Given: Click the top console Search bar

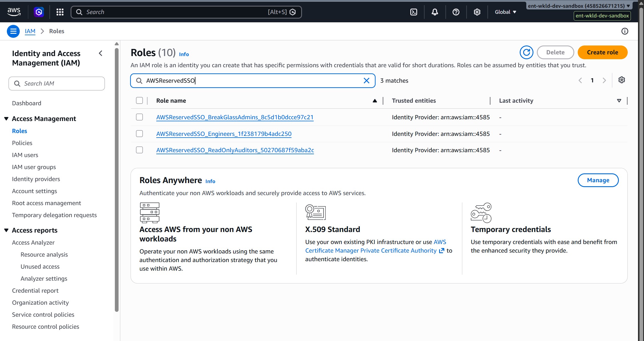Looking at the screenshot, I should (x=186, y=12).
